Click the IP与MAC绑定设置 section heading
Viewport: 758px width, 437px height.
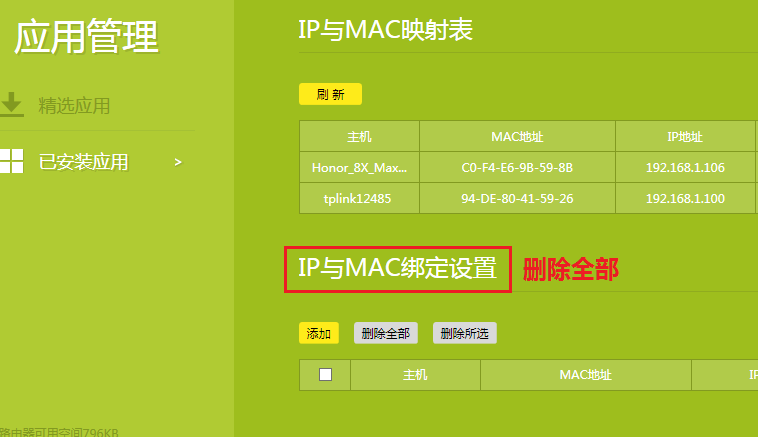[397, 268]
